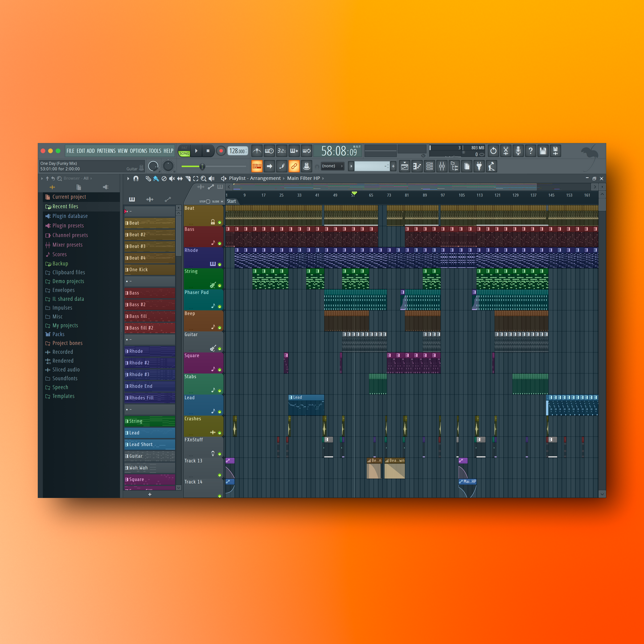The image size is (644, 644).
Task: Toggle the countdown before recording icon
Action: 282,151
